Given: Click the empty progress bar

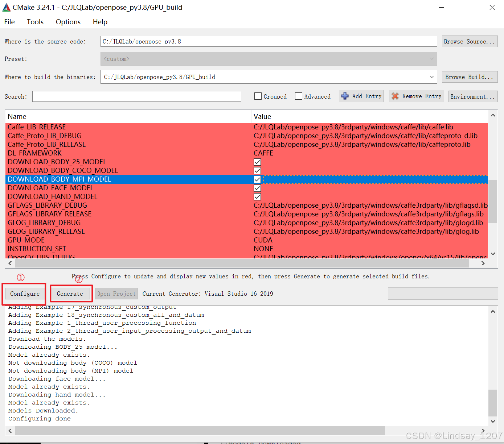Looking at the screenshot, I should [x=443, y=294].
